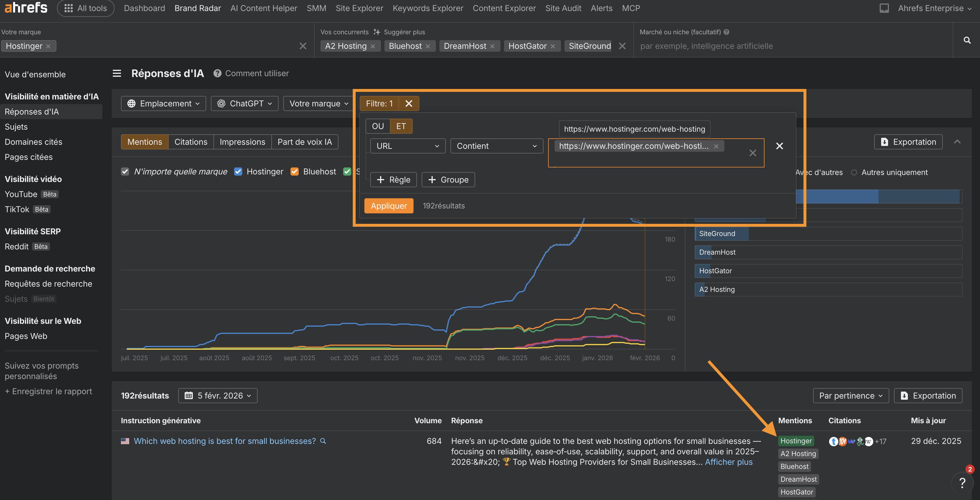
Task: Clear the filter with the X button
Action: pos(409,103)
